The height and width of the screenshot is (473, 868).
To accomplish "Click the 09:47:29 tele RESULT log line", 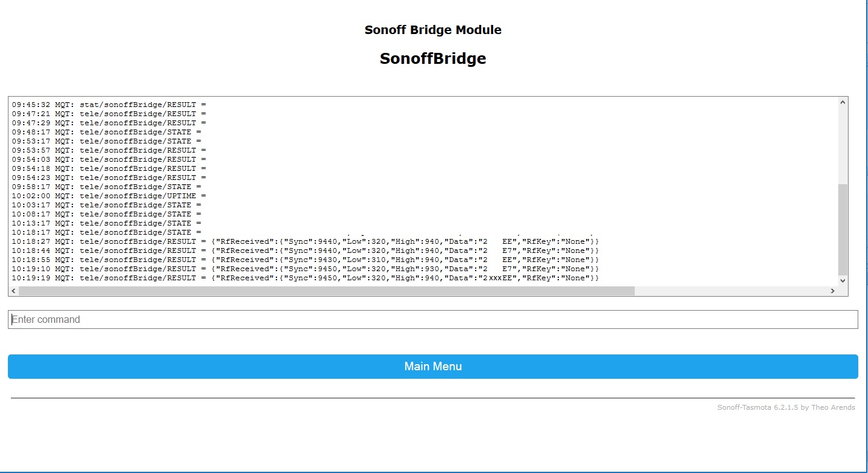I will pyautogui.click(x=109, y=123).
